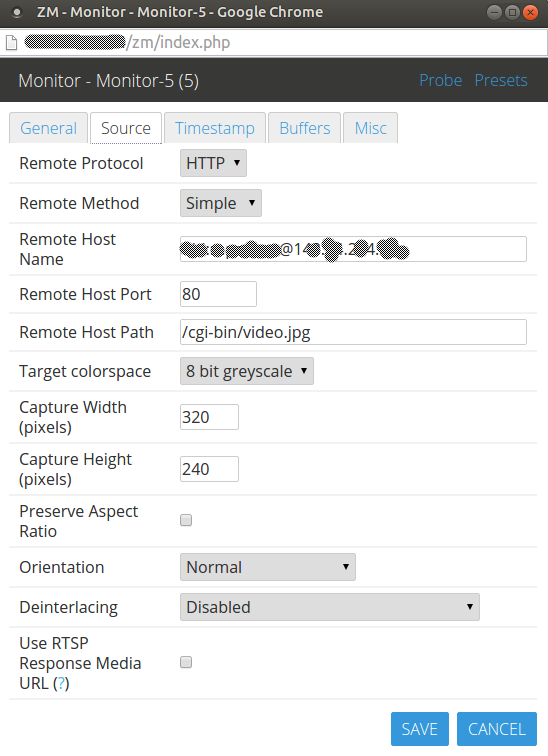The width and height of the screenshot is (548, 756).
Task: Go to the Buffers tab
Action: click(305, 128)
